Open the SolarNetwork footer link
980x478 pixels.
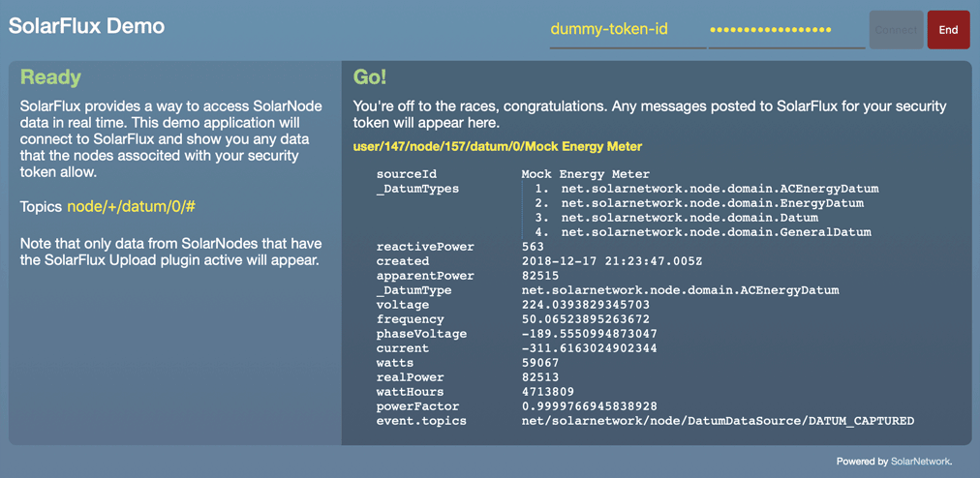click(x=920, y=462)
